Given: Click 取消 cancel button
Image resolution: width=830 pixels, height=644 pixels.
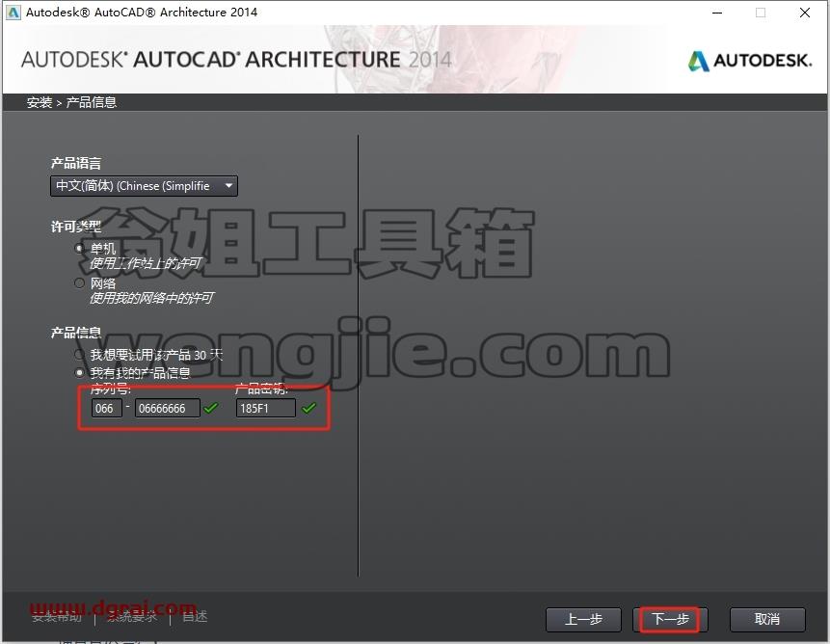Looking at the screenshot, I should [767, 619].
